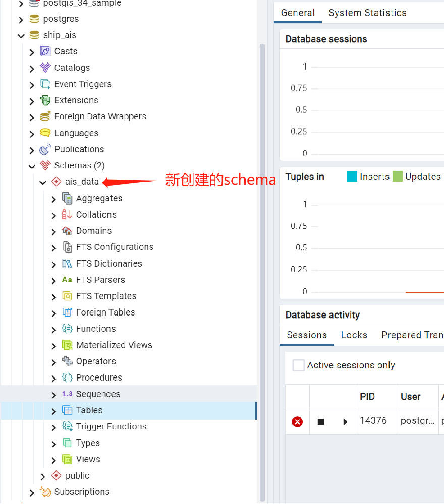Click the Schemas (2) icon
The width and height of the screenshot is (444, 504).
[x=45, y=165]
